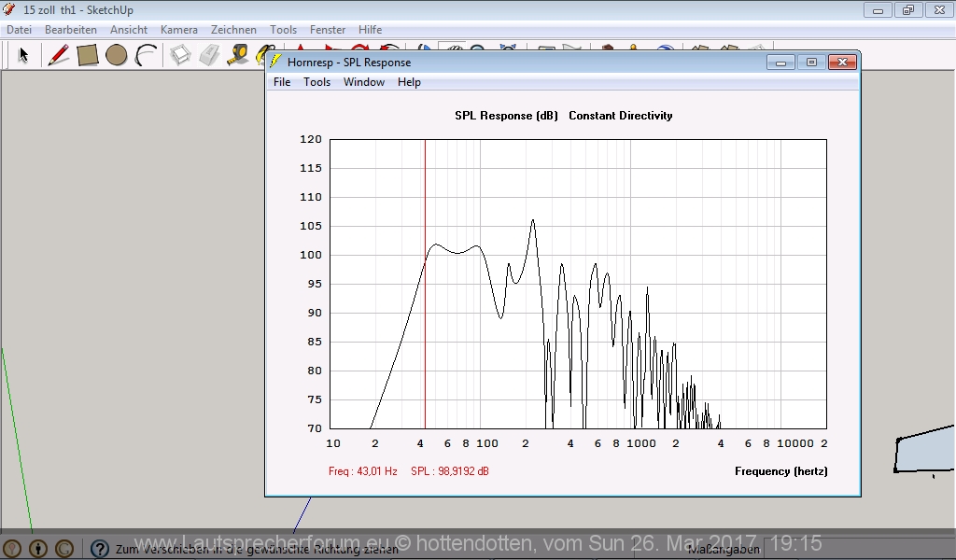The height and width of the screenshot is (560, 956).
Task: Choose the Rectangle drawing tool
Action: (88, 55)
